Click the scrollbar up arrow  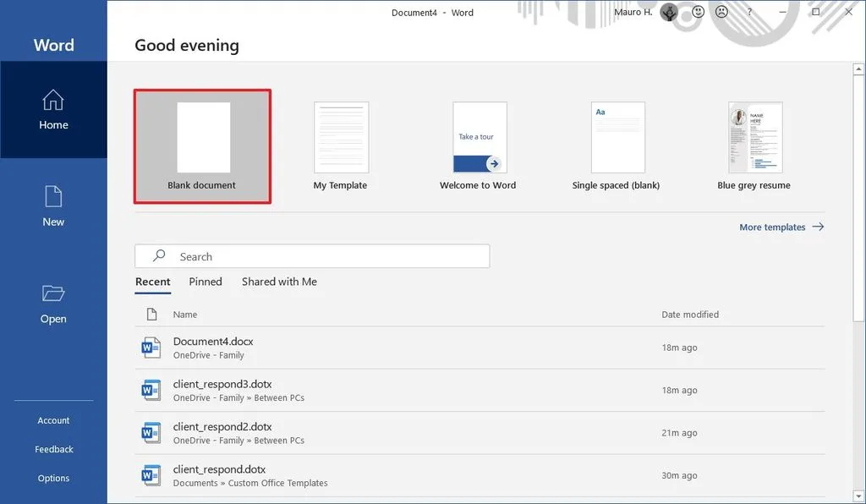click(858, 69)
